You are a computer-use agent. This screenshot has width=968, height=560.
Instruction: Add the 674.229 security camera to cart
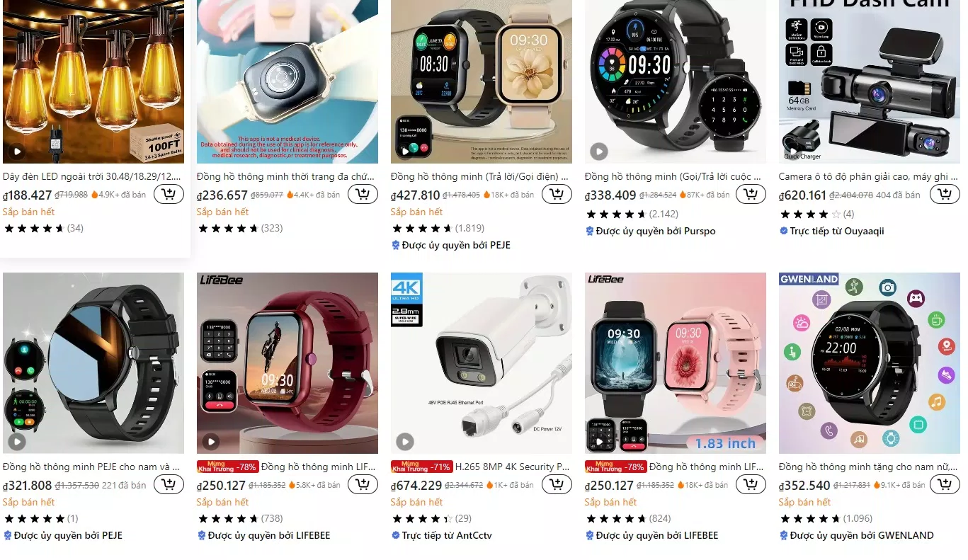point(557,484)
